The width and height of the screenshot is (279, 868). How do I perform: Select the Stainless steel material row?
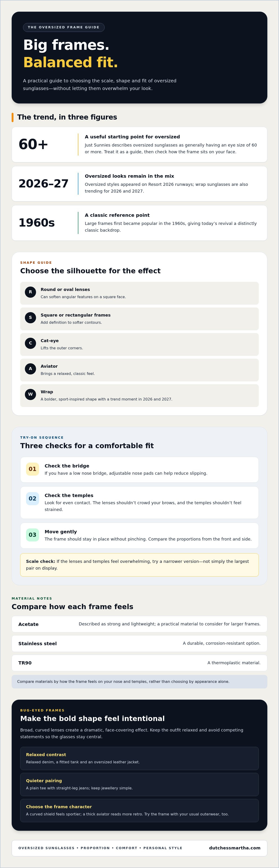pyautogui.click(x=139, y=644)
